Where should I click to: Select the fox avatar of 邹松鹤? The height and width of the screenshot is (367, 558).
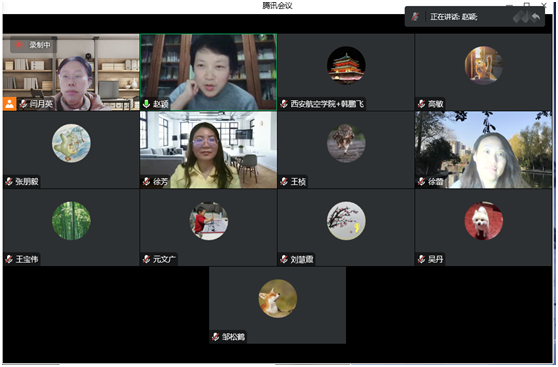[x=278, y=298]
